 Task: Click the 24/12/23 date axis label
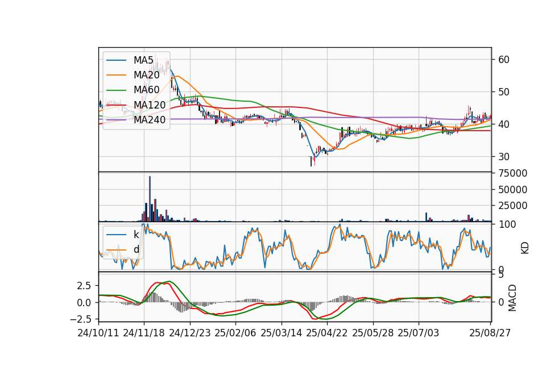point(190,333)
